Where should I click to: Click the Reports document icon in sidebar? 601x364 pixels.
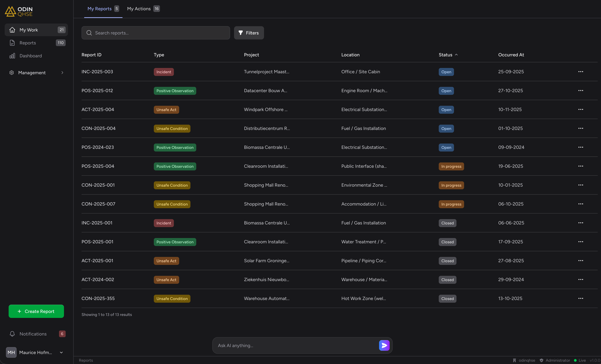12,43
